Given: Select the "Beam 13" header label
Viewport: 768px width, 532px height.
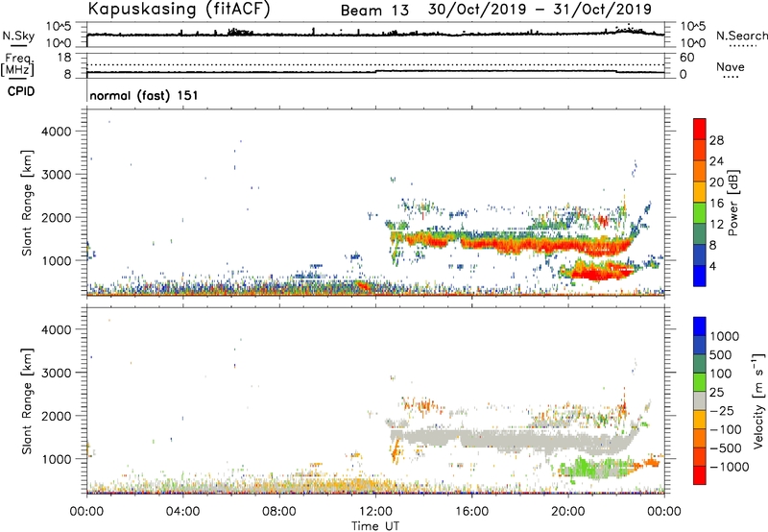Looking at the screenshot, I should [374, 11].
